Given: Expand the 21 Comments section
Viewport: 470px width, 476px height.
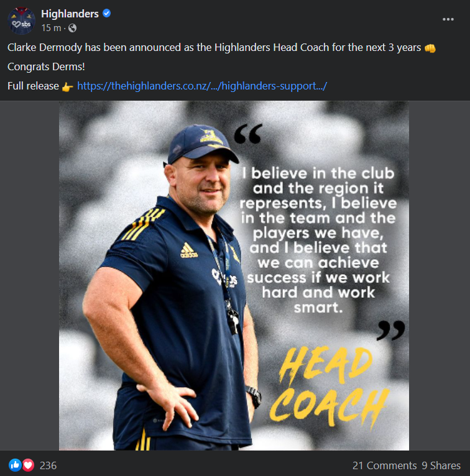Looking at the screenshot, I should 384,465.
